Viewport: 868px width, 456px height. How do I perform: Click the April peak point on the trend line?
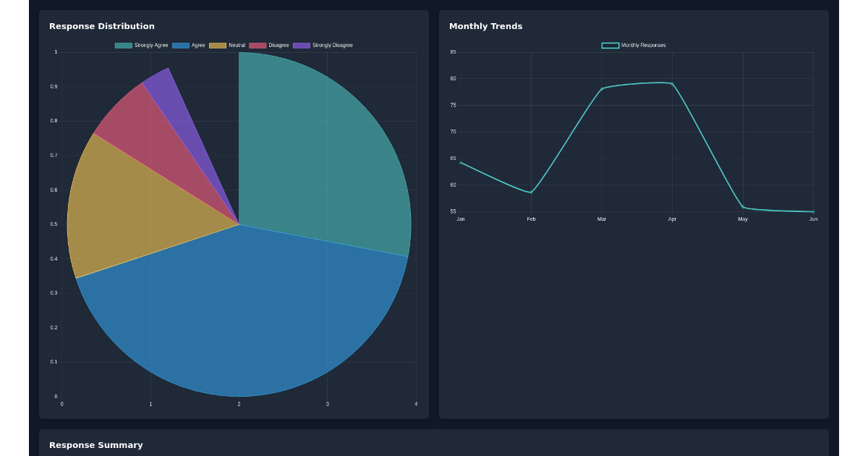pyautogui.click(x=671, y=83)
